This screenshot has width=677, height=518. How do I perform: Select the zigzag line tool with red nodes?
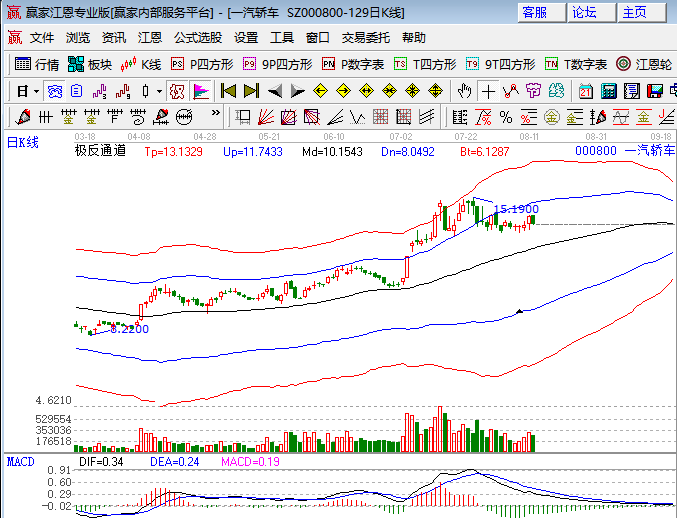pos(511,92)
